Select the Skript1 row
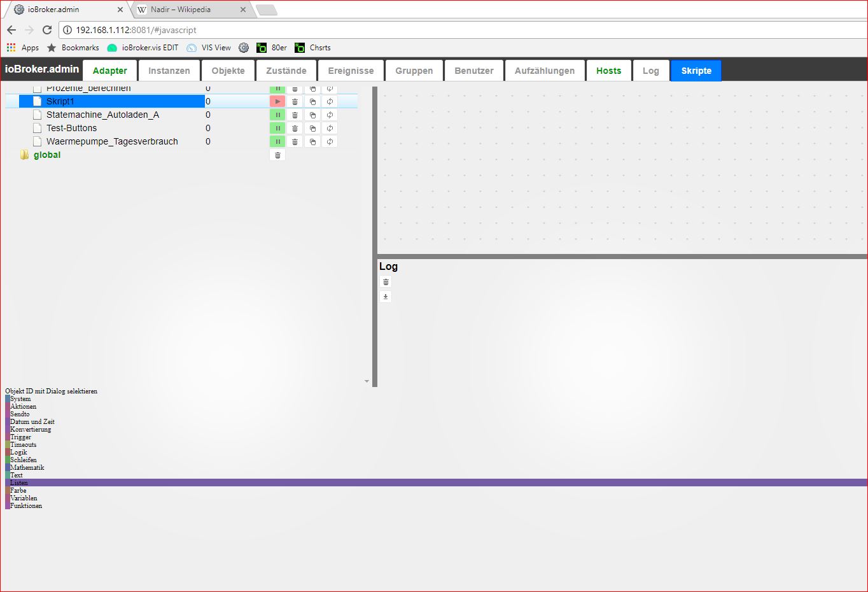The height and width of the screenshot is (592, 868). point(181,101)
